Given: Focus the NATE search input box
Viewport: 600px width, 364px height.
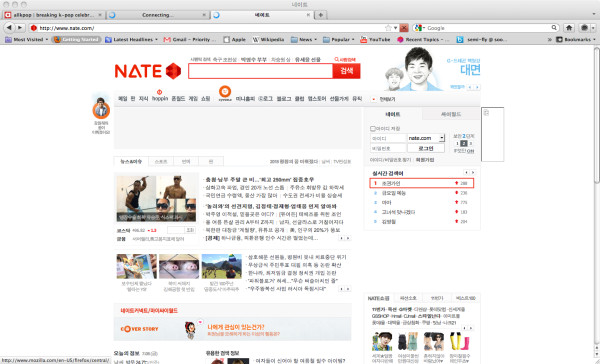Looking at the screenshot, I should click(261, 71).
